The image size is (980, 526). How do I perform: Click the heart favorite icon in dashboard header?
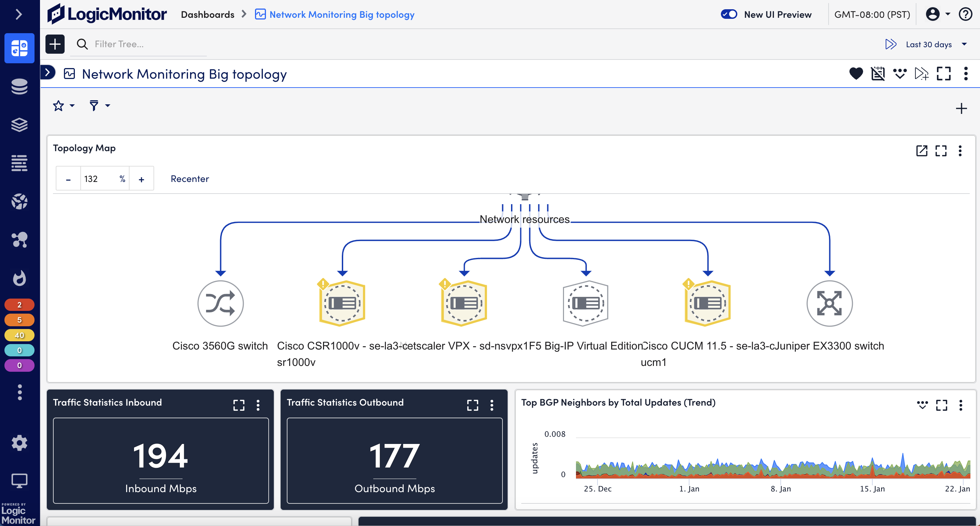pyautogui.click(x=856, y=74)
